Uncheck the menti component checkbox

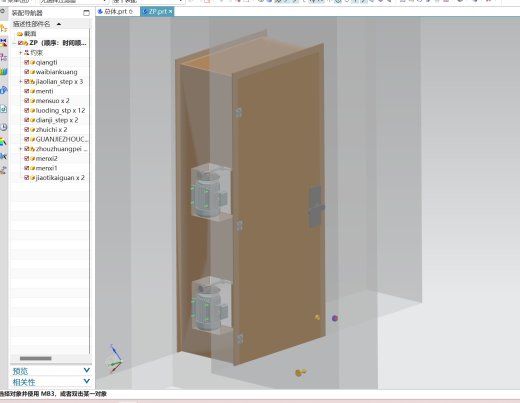coord(26,91)
